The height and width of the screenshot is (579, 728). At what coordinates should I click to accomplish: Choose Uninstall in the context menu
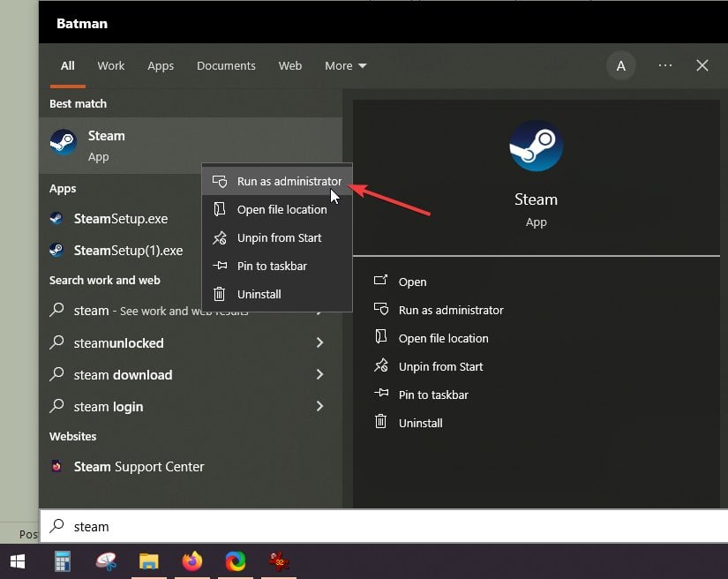click(x=277, y=295)
